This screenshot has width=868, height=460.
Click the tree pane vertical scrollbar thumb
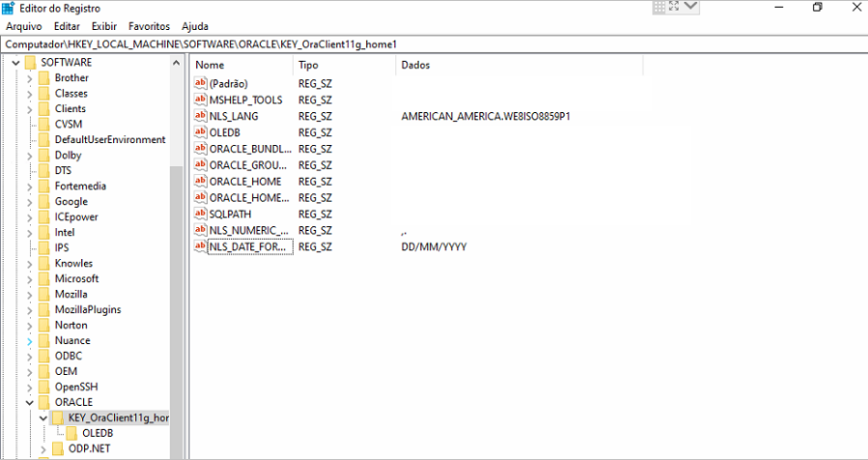click(176, 311)
